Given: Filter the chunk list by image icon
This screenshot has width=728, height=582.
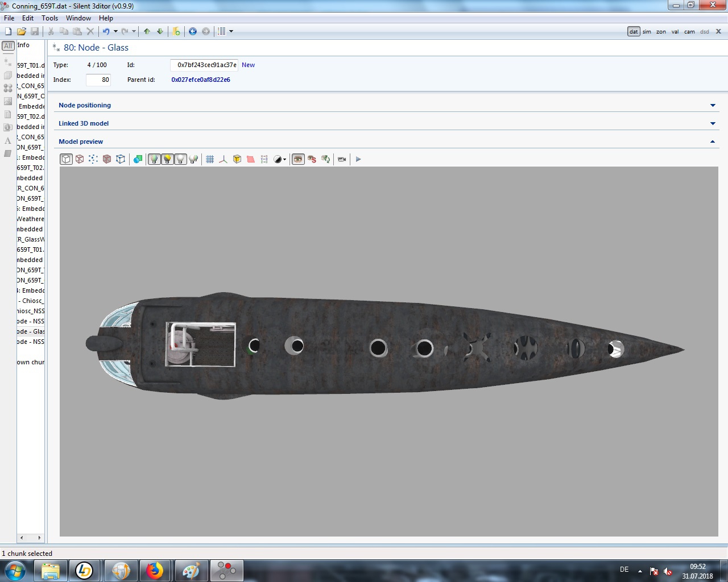Looking at the screenshot, I should [x=8, y=101].
